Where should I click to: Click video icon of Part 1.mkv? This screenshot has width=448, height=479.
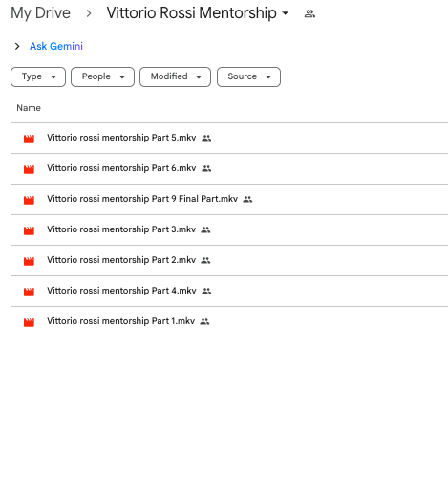click(x=29, y=322)
